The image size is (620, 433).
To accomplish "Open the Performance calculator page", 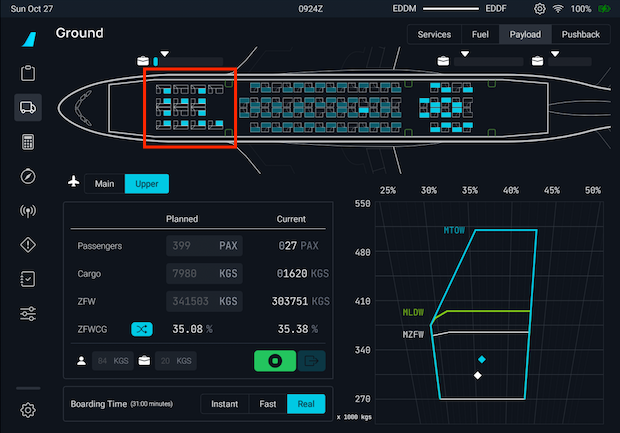I will click(x=28, y=142).
